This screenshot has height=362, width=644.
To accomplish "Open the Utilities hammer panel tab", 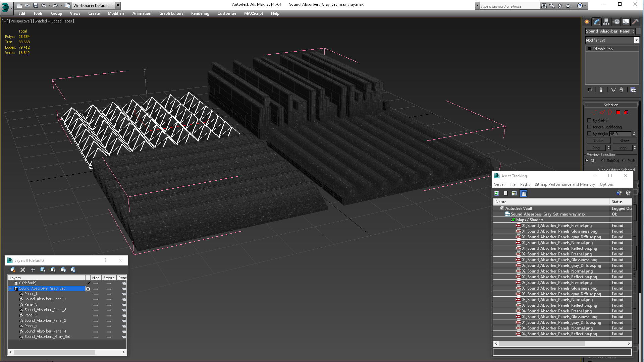I will point(635,22).
